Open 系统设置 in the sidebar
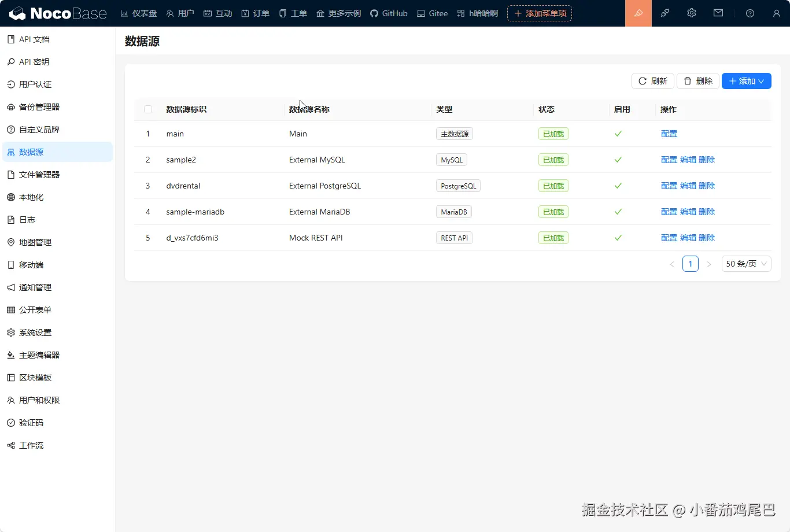Image resolution: width=790 pixels, height=532 pixels. pos(57,332)
